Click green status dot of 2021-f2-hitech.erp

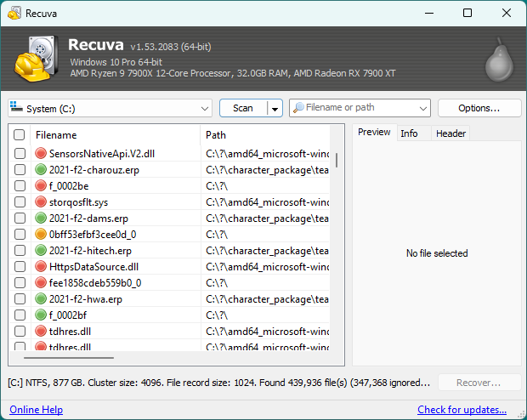[41, 250]
